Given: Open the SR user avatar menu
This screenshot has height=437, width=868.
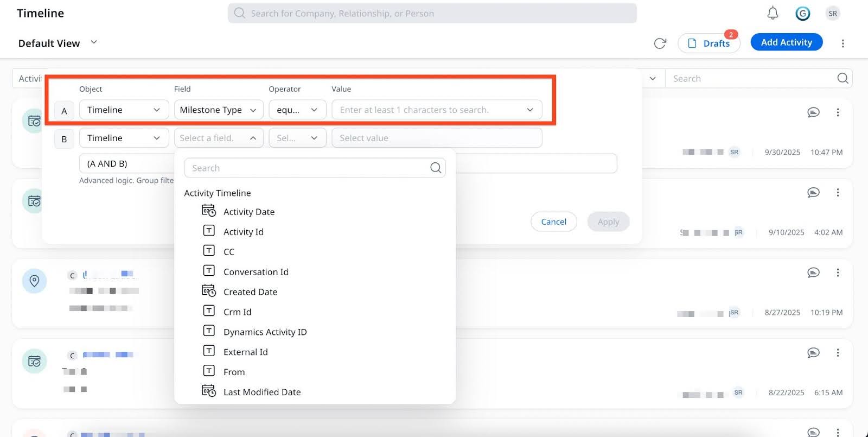Looking at the screenshot, I should (x=833, y=14).
